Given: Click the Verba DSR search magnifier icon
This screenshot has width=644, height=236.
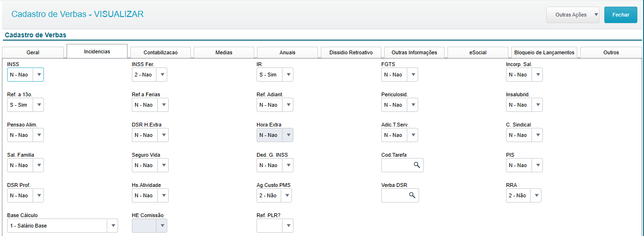Looking at the screenshot, I should point(412,195).
